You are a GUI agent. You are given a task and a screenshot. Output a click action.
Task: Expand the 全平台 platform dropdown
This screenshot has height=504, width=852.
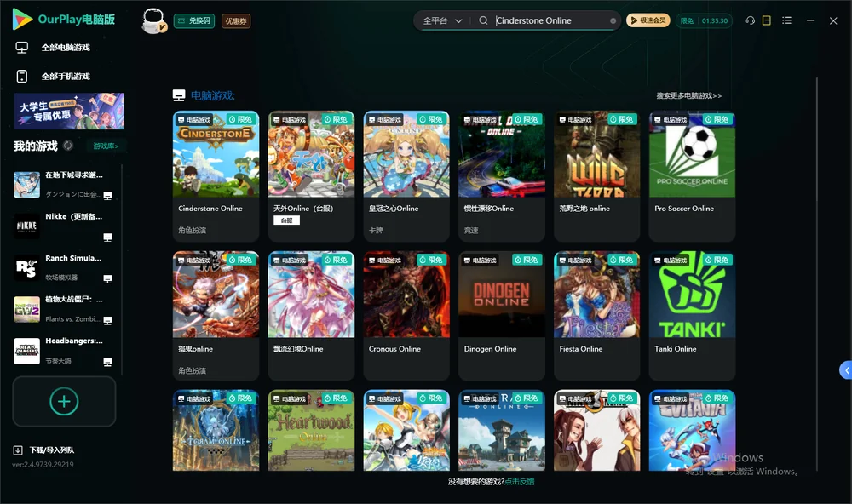[x=442, y=20]
